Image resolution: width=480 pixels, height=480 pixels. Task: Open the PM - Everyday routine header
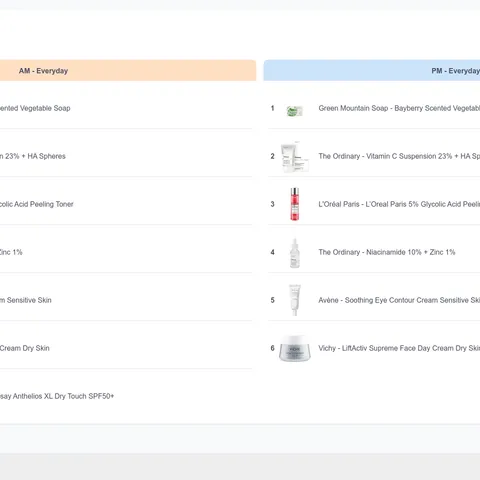point(372,70)
